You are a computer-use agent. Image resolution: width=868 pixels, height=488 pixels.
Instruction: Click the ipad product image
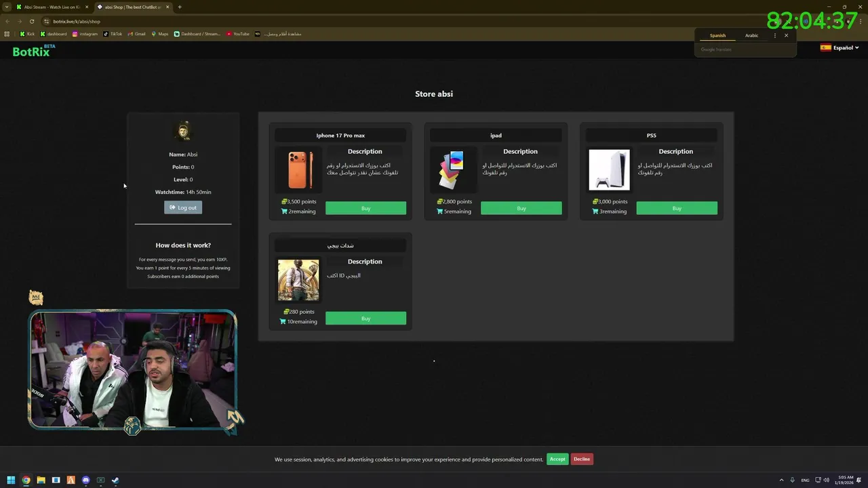pos(454,169)
